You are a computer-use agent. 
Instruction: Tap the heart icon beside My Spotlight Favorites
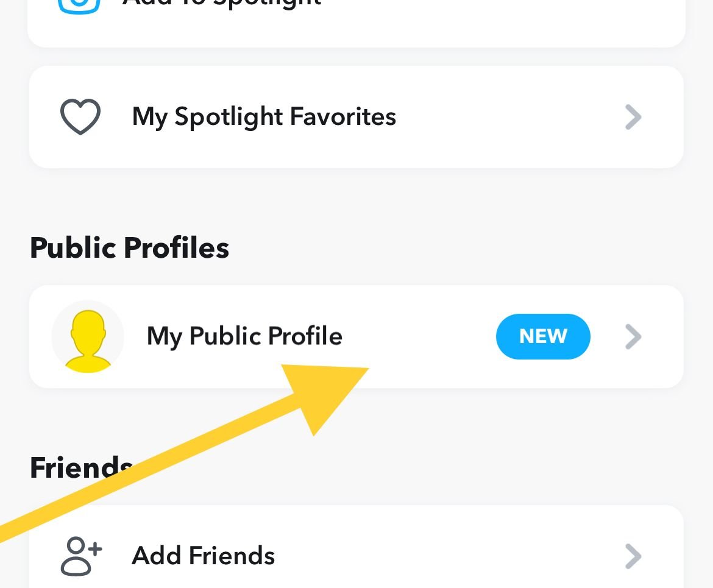click(80, 116)
